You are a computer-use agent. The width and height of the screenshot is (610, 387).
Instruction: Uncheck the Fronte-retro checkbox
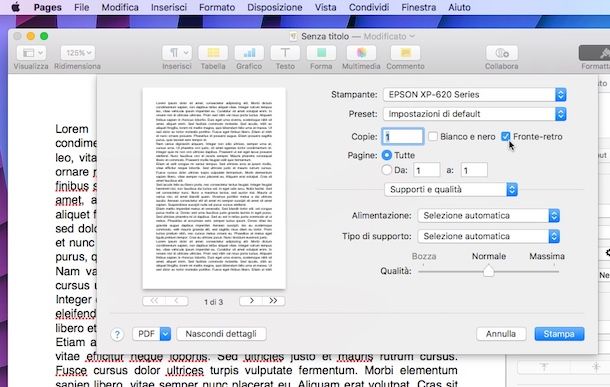coord(505,137)
